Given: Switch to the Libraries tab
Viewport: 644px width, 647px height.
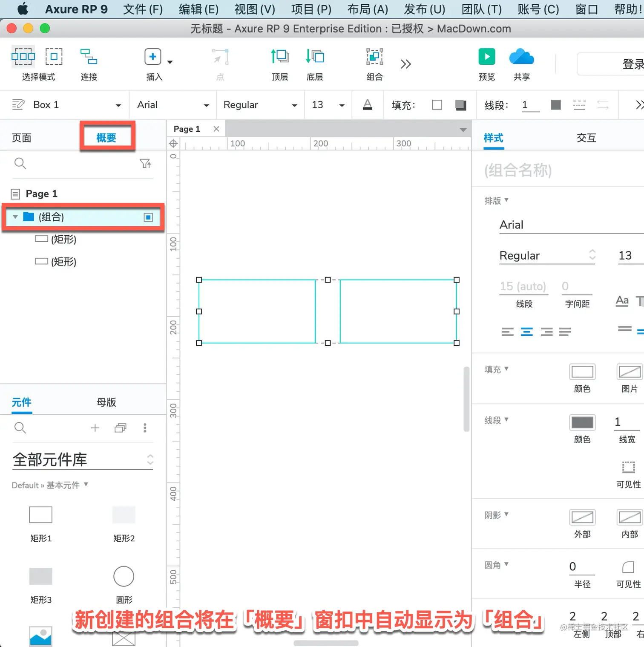Looking at the screenshot, I should pyautogui.click(x=22, y=402).
